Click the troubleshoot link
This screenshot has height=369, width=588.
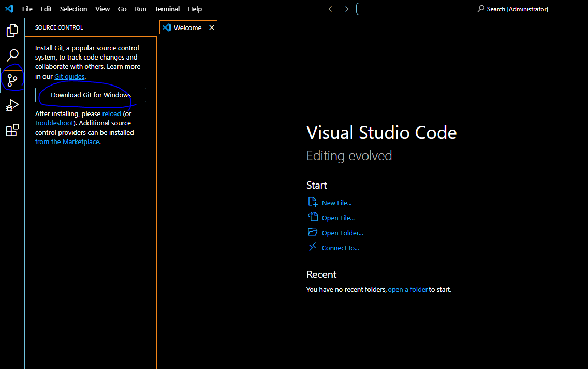tap(54, 123)
